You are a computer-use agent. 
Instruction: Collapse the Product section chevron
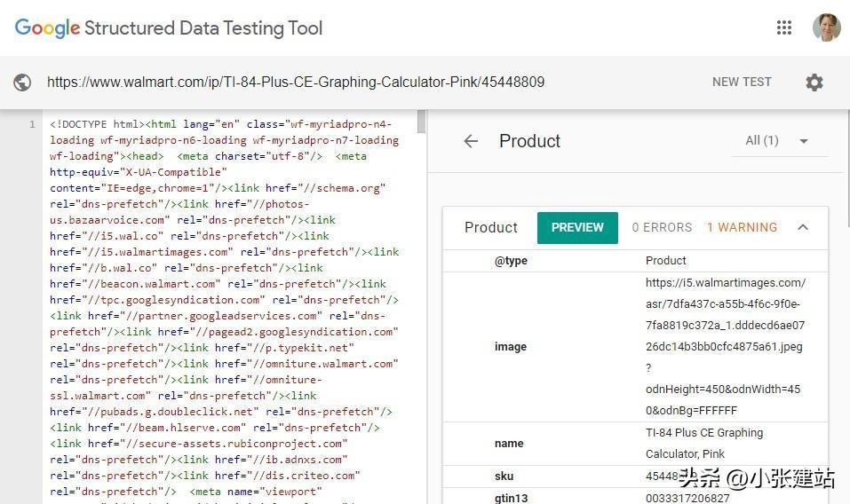[803, 227]
